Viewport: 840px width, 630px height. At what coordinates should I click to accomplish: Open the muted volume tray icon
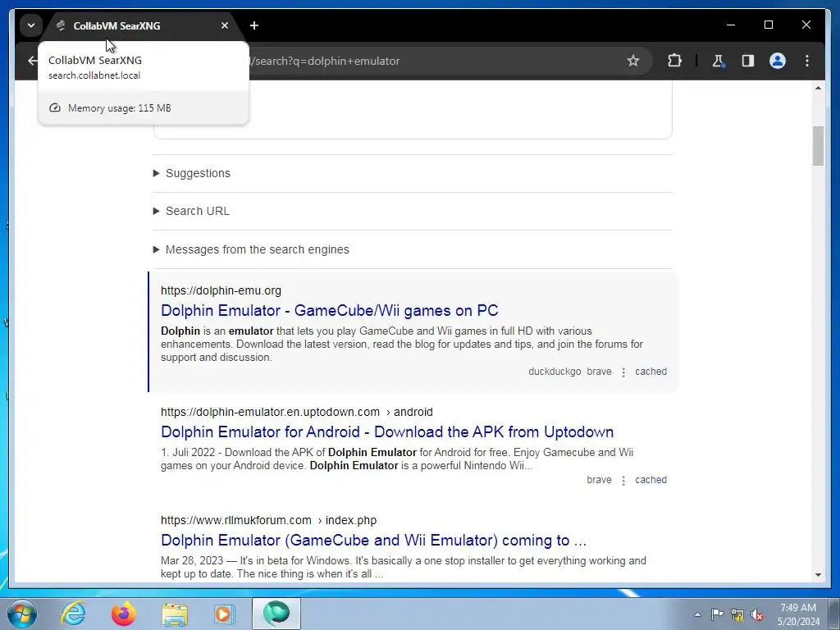[x=757, y=615]
